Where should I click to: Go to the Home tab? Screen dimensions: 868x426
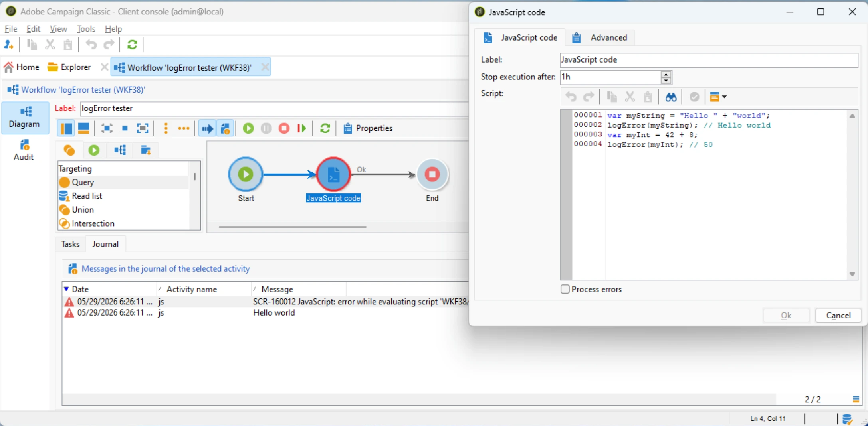coord(22,67)
